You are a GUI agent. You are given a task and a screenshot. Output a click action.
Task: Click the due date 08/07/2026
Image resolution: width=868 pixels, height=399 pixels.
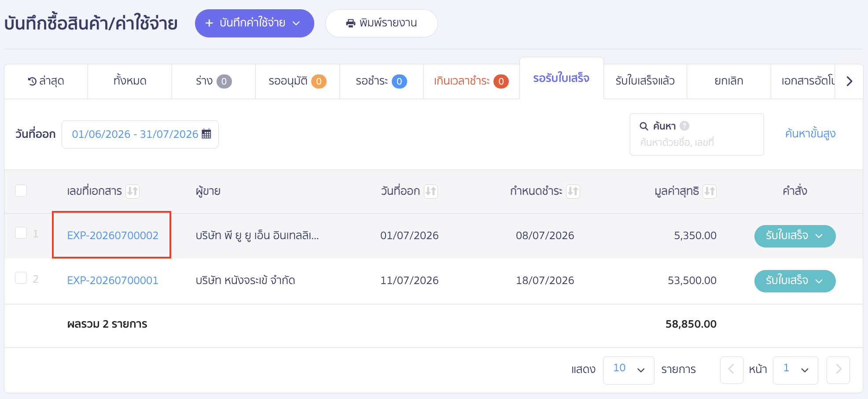pos(545,236)
